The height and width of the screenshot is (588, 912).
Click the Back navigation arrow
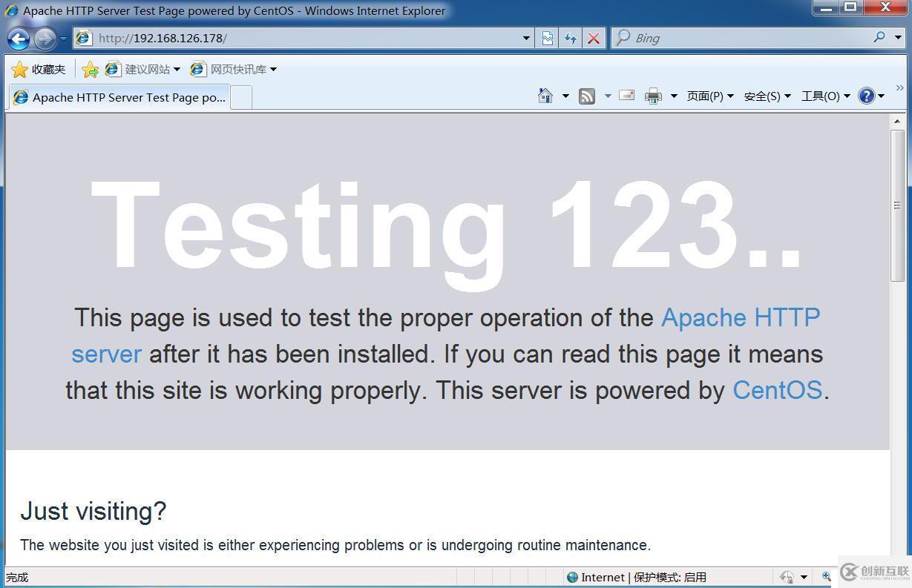click(x=19, y=39)
